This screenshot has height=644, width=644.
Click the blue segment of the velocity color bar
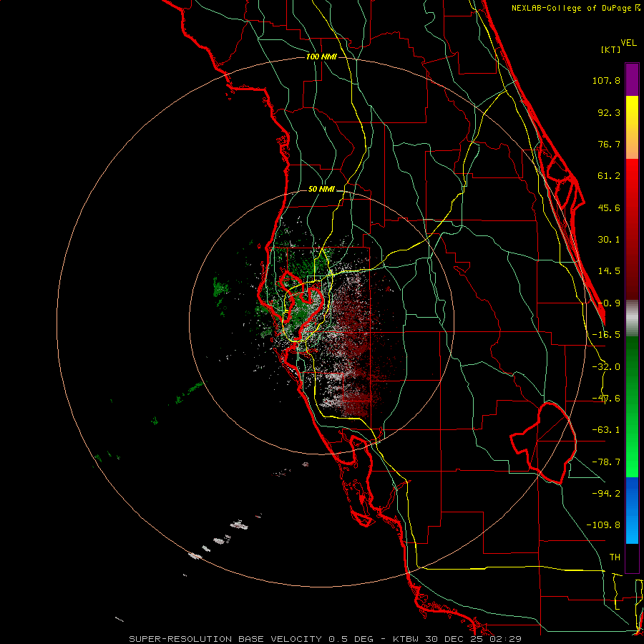pyautogui.click(x=632, y=510)
